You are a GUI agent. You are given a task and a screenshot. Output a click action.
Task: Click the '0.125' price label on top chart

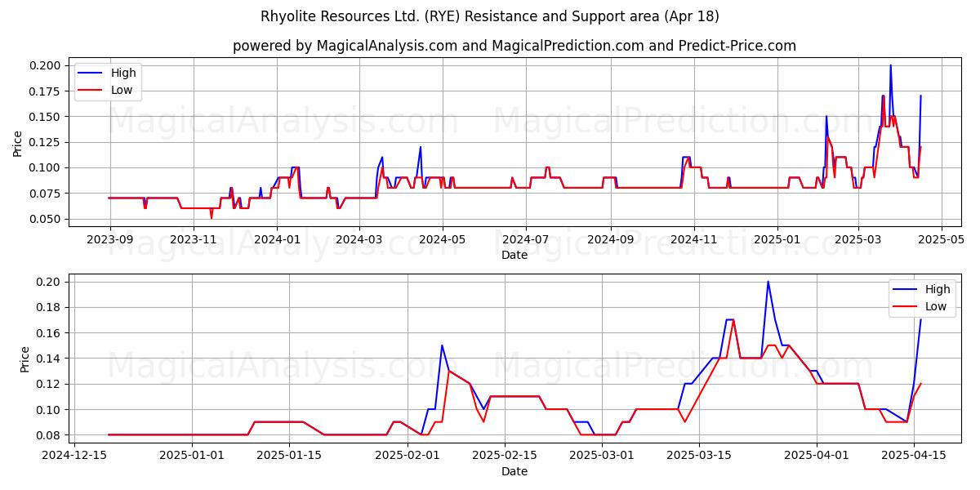pos(47,142)
